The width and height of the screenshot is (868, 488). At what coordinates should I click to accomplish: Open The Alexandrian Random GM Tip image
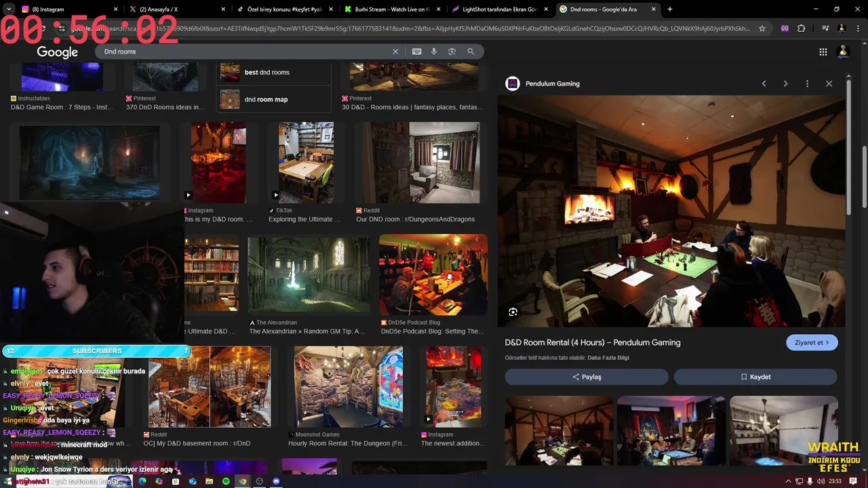[x=309, y=274]
